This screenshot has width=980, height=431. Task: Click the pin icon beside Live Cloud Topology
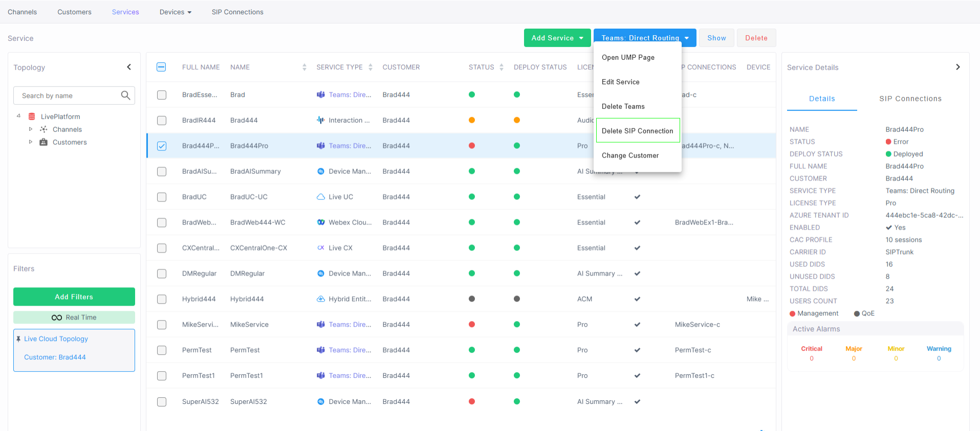point(18,339)
